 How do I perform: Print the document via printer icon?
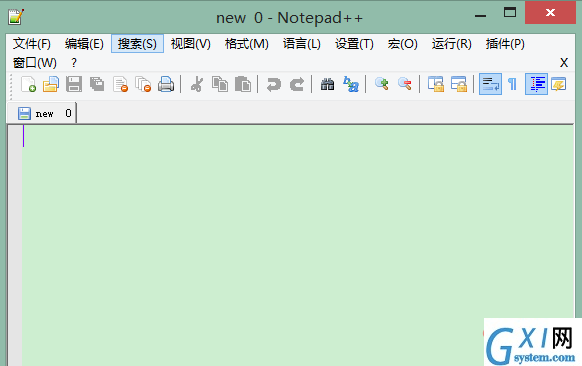pyautogui.click(x=166, y=84)
